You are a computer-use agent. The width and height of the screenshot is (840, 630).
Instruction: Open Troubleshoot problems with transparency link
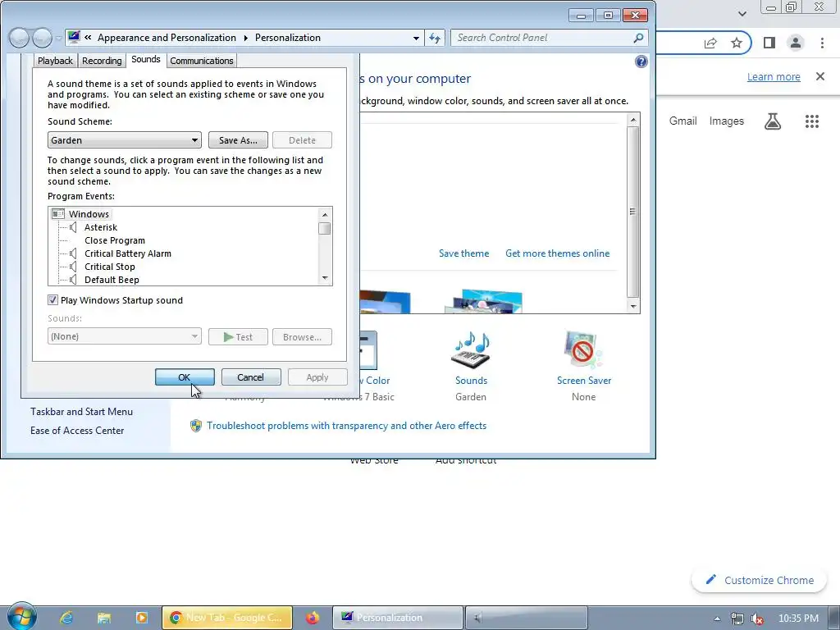click(x=347, y=426)
